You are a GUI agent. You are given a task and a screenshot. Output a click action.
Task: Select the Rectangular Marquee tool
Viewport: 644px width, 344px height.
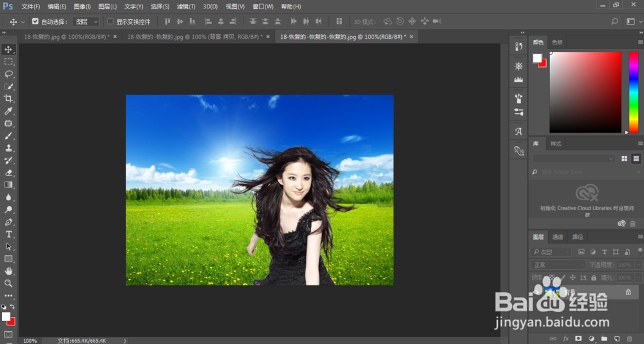(8, 62)
